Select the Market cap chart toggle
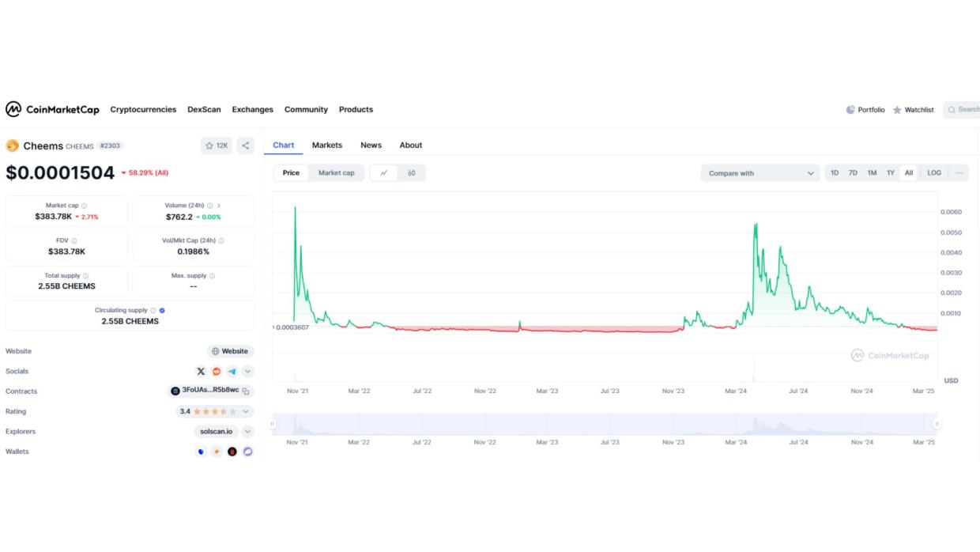 (337, 173)
